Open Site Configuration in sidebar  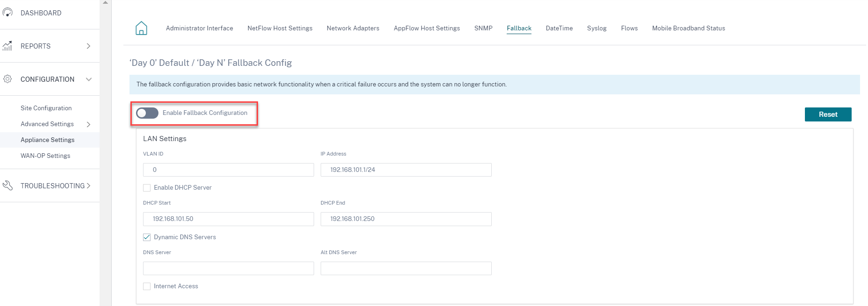[x=46, y=108]
